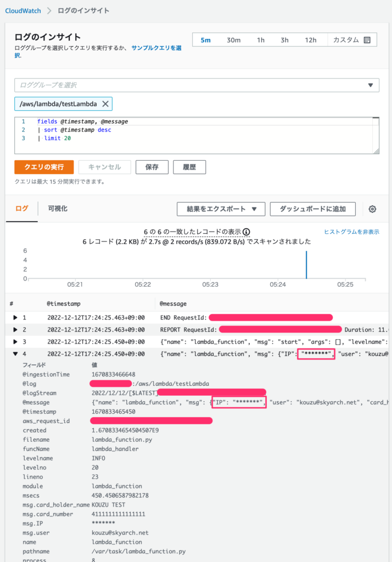
Task: Select the 1h time range
Action: click(x=261, y=40)
